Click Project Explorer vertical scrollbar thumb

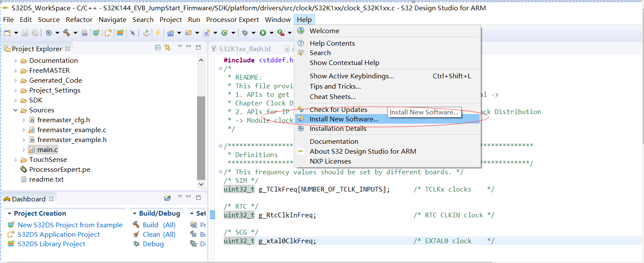201,138
